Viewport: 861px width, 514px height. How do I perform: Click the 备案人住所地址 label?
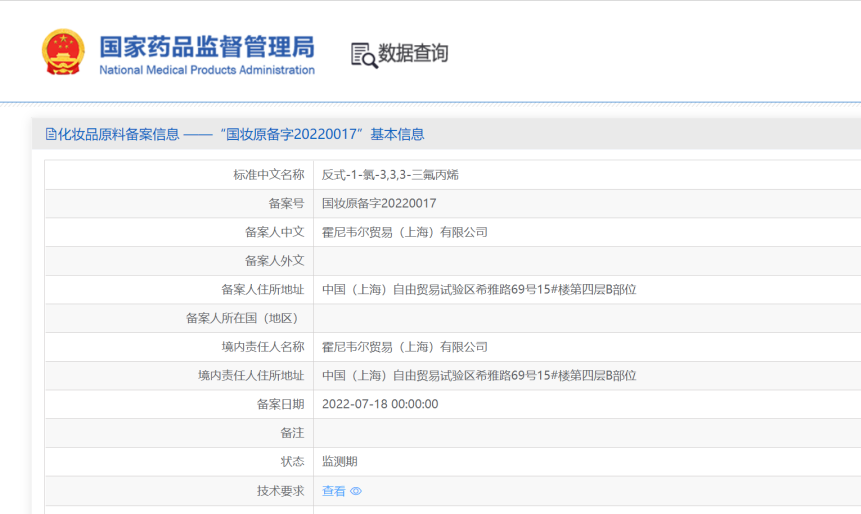262,289
